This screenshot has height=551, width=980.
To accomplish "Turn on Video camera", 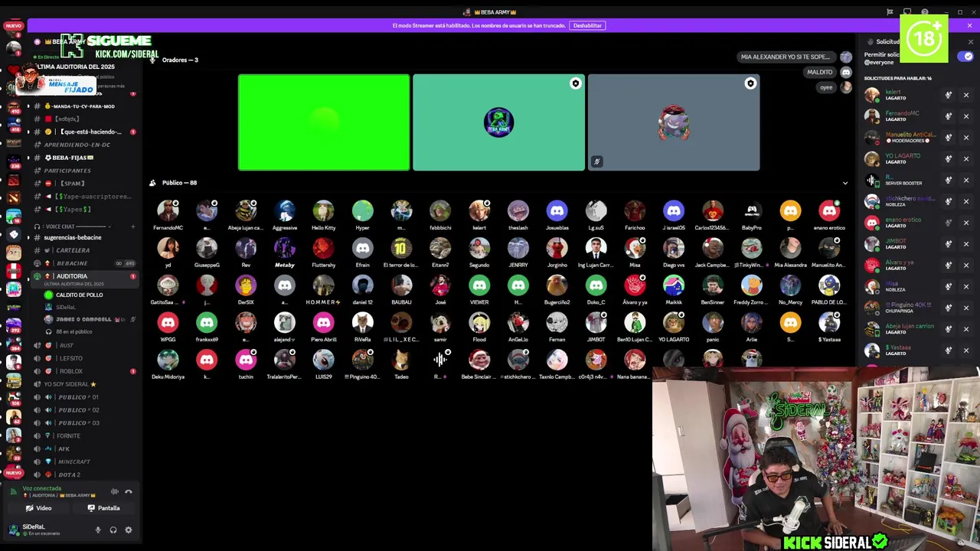I will coord(38,508).
